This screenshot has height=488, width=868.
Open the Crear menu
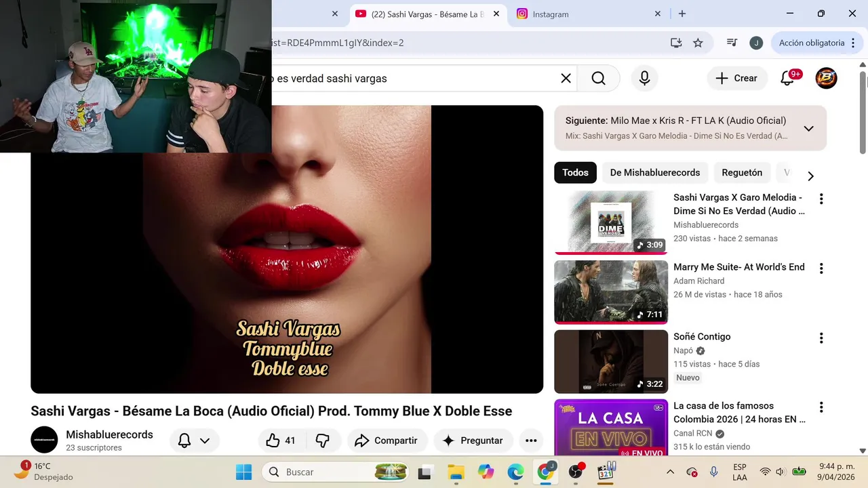[x=737, y=79]
